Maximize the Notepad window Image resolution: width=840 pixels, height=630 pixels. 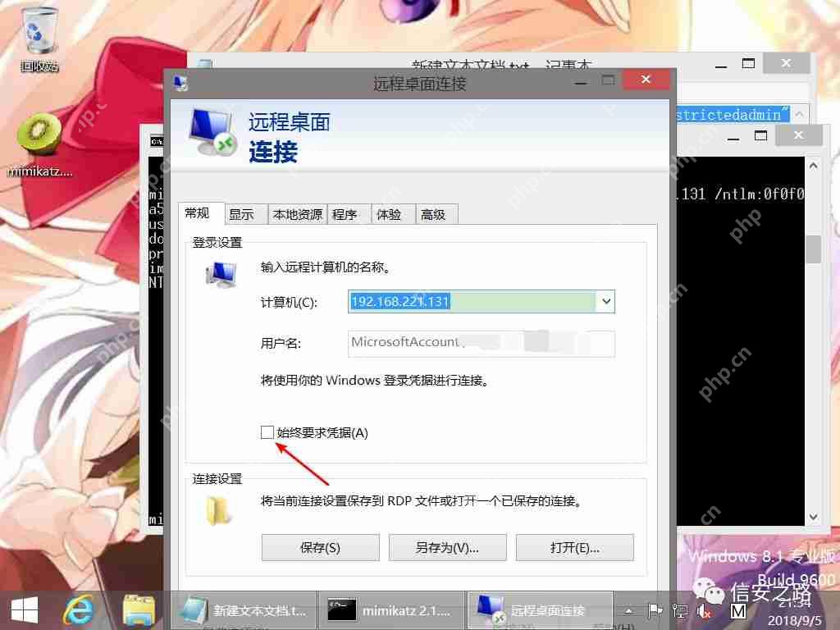click(x=748, y=64)
